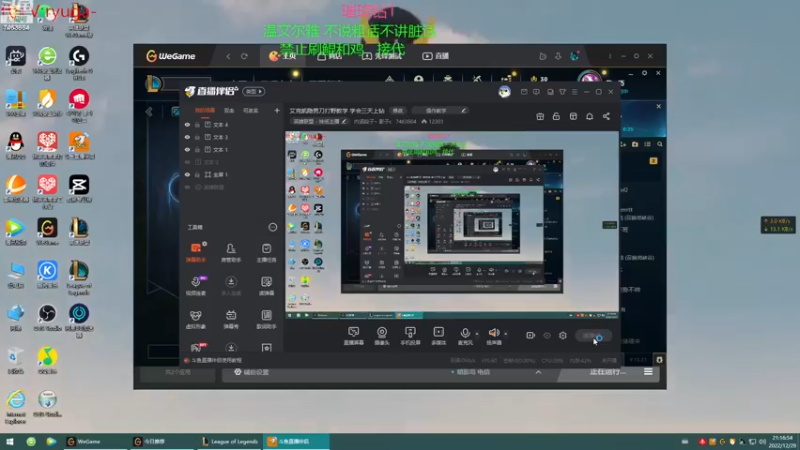
Task: Toggle preview eye icon in bottom bar
Action: [x=547, y=335]
